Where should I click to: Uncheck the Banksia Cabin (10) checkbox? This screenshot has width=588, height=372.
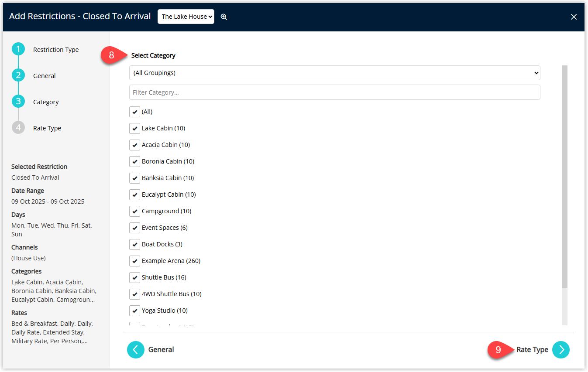(134, 178)
